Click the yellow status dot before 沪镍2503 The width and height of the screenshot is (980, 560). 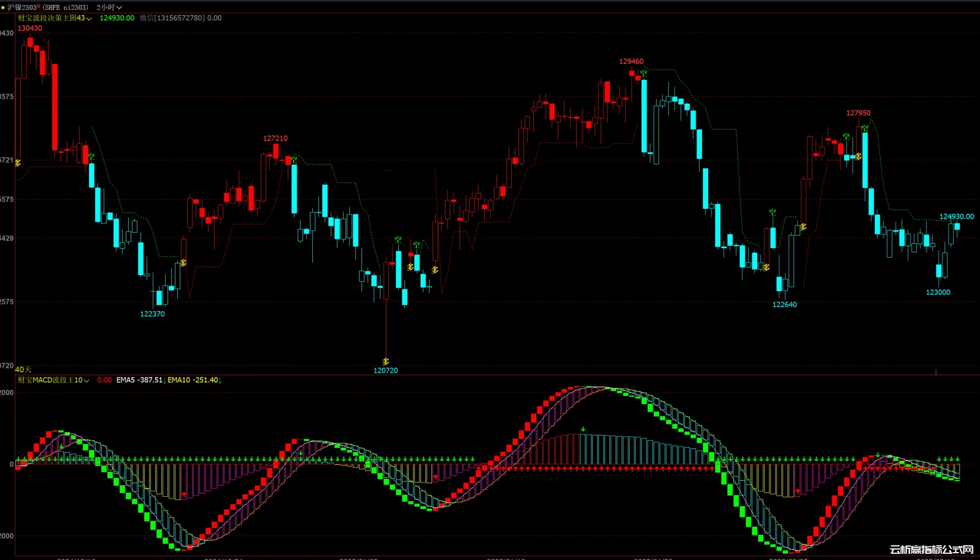pos(3,7)
